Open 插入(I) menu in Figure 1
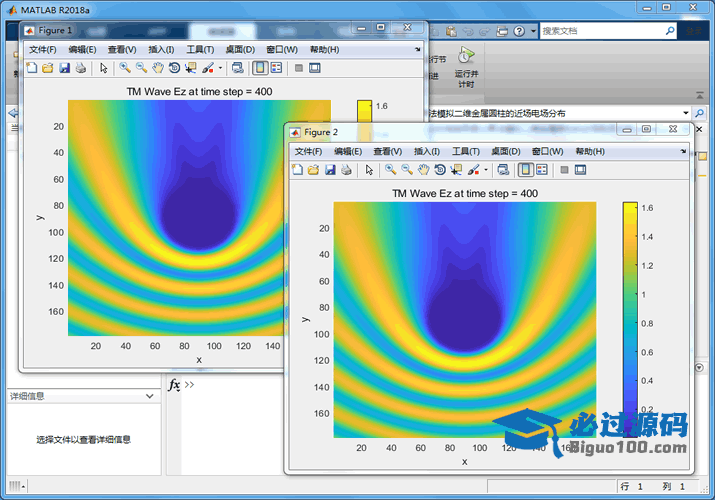The width and height of the screenshot is (715, 500). coord(161,50)
